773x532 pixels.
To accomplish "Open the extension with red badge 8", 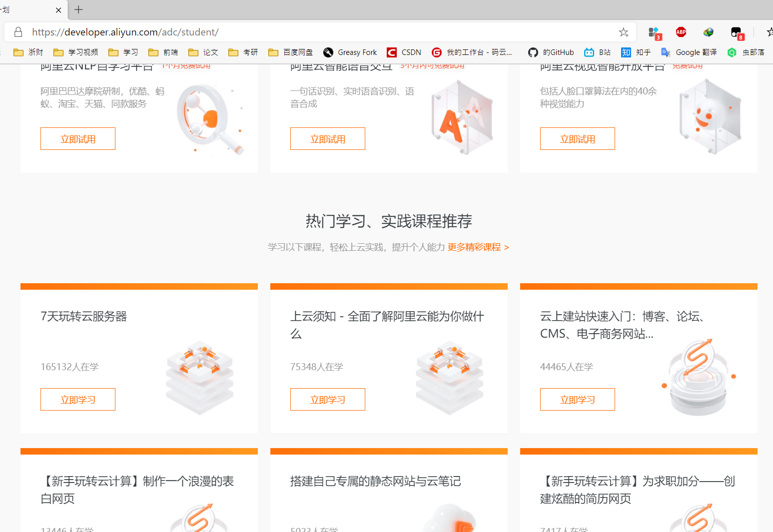I will 737,33.
